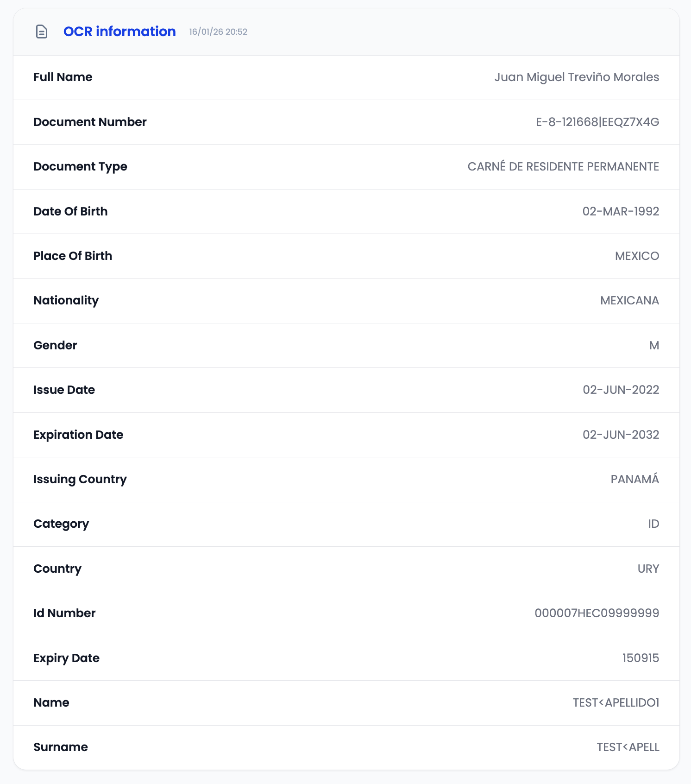Click the Surname value TEST<APELL
The height and width of the screenshot is (784, 691).
[627, 747]
